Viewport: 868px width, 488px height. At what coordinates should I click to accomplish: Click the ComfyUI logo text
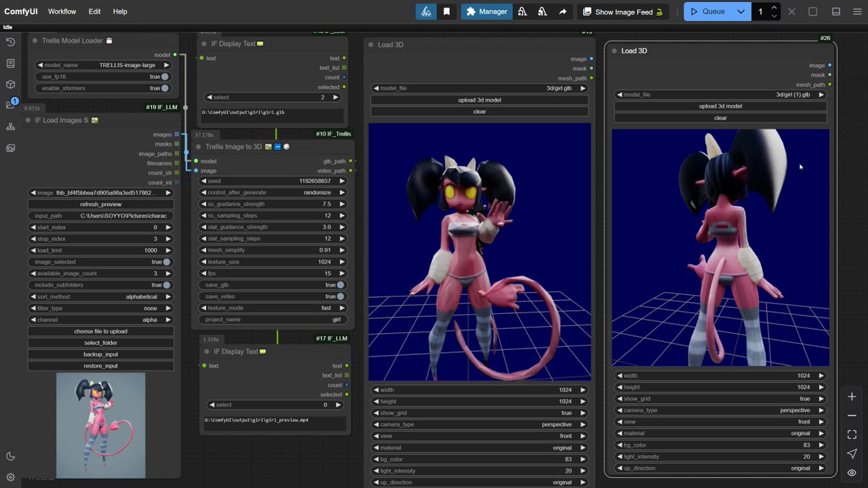click(20, 12)
